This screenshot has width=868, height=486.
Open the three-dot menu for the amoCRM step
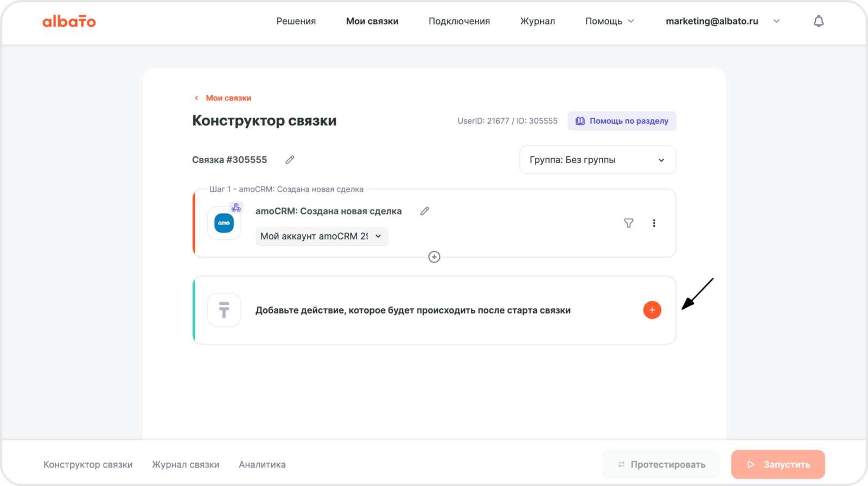[654, 223]
